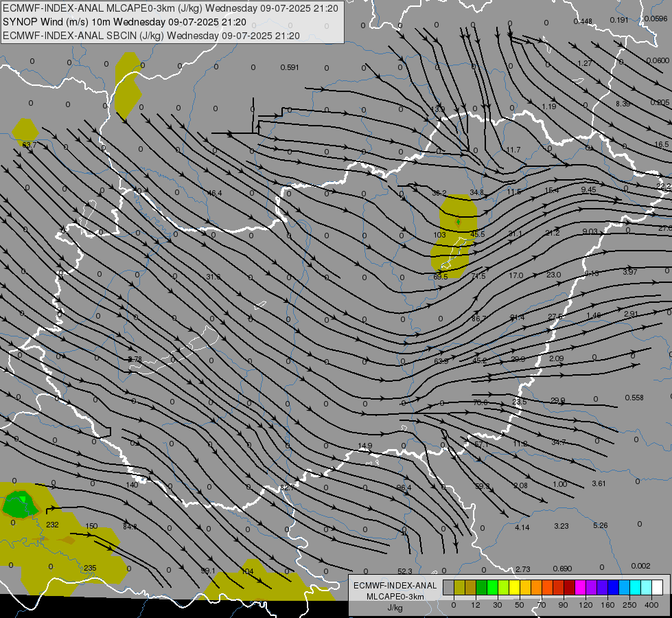Click the map value 103

point(440,235)
